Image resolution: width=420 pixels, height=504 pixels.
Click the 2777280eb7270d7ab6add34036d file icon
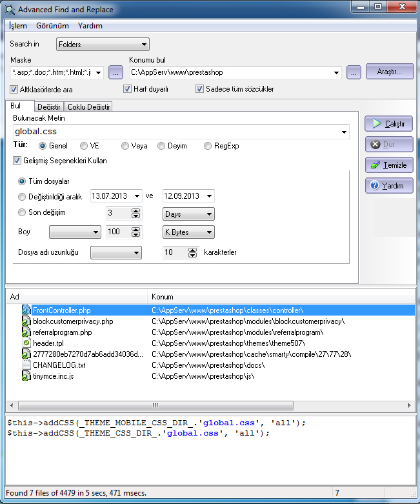coord(26,354)
